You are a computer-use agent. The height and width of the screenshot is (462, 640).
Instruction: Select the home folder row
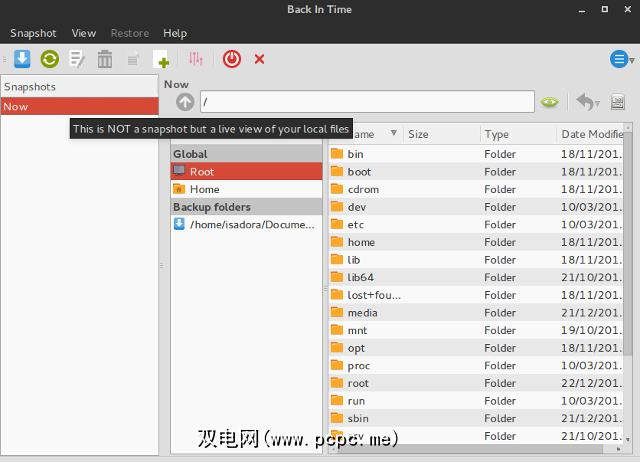476,242
